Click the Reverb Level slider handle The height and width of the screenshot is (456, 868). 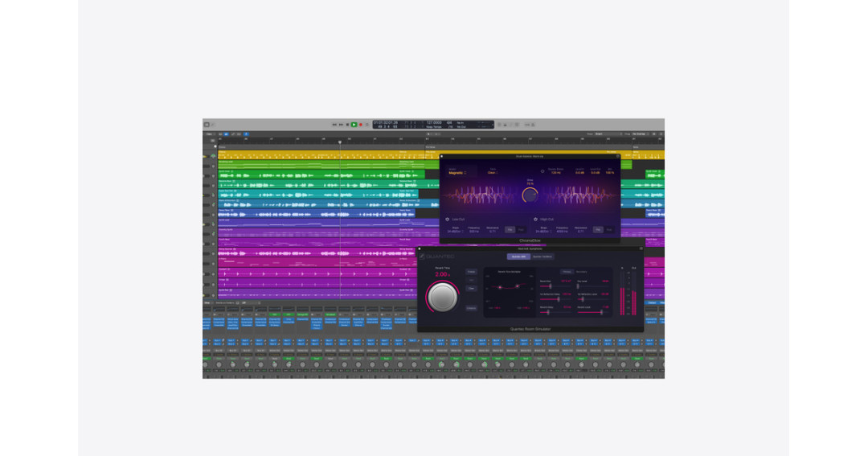click(602, 312)
